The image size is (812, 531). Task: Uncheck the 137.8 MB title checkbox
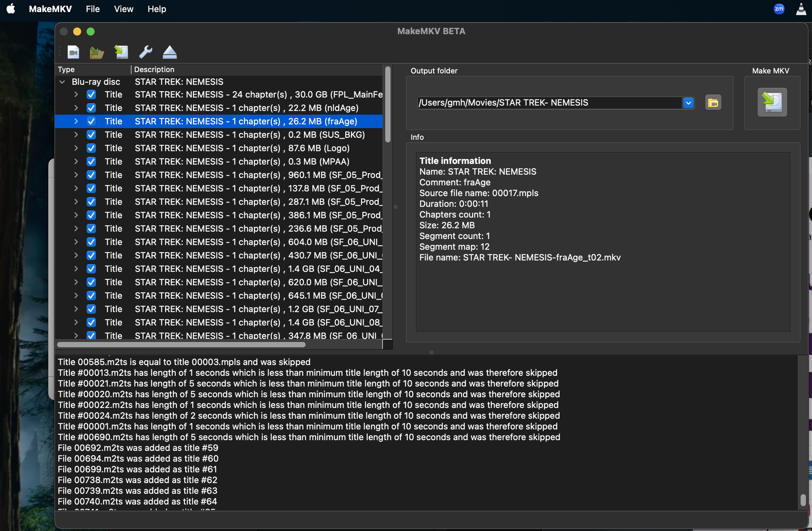tap(91, 188)
